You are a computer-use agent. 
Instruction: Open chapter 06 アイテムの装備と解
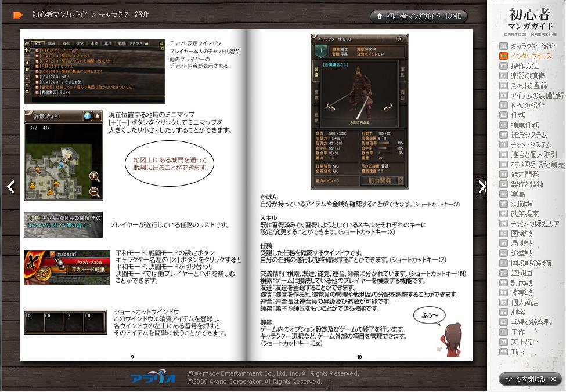tap(532, 96)
